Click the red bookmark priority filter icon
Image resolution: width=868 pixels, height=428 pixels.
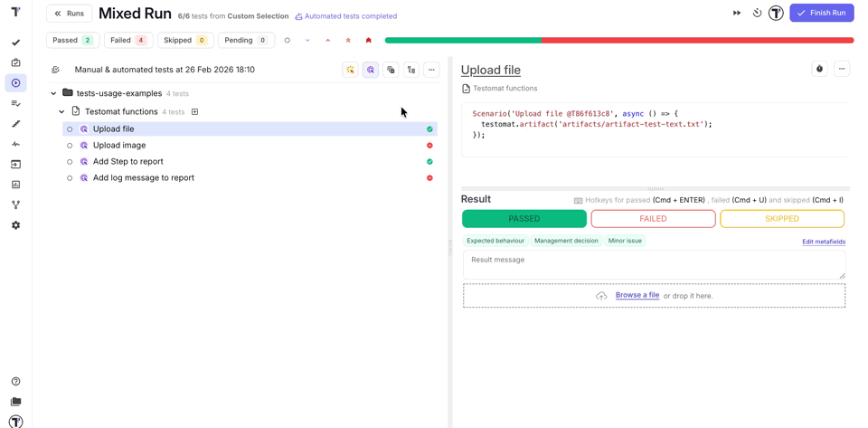(368, 41)
